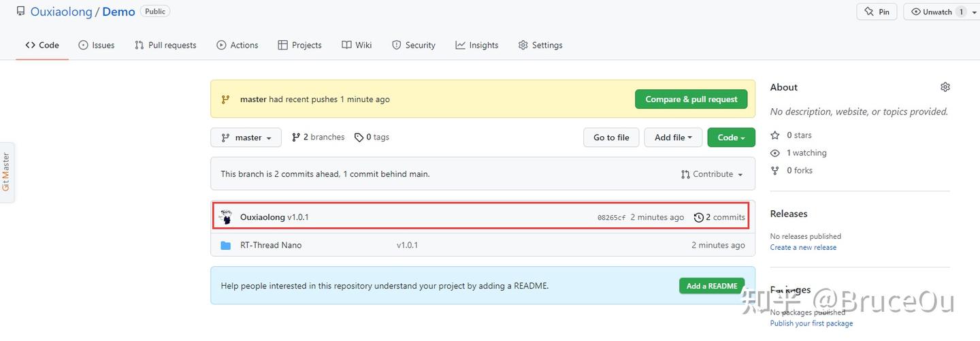The width and height of the screenshot is (980, 341).
Task: Open the GitMaster side panel tab
Action: point(6,172)
